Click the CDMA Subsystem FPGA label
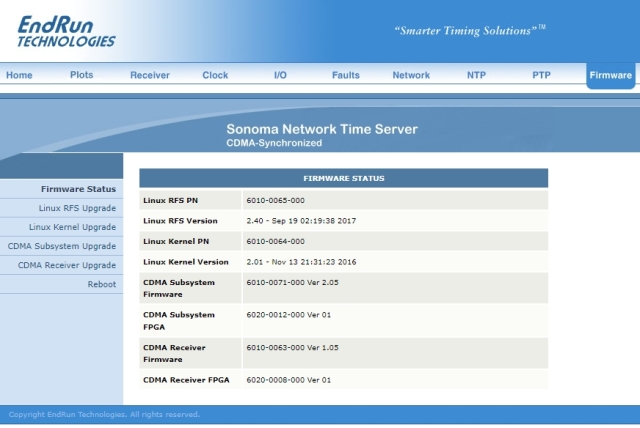Viewport: 640px width, 428px height. 179,321
